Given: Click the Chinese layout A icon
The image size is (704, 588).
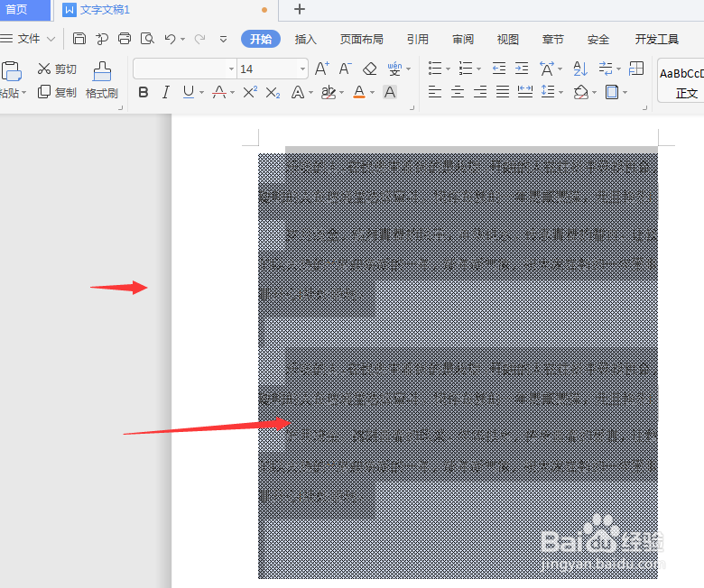Looking at the screenshot, I should (x=546, y=69).
